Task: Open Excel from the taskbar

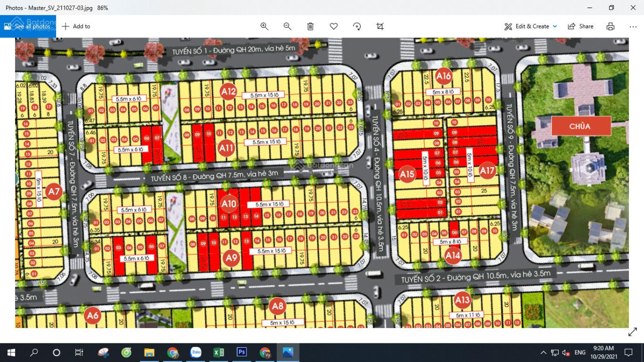Action: click(219, 352)
